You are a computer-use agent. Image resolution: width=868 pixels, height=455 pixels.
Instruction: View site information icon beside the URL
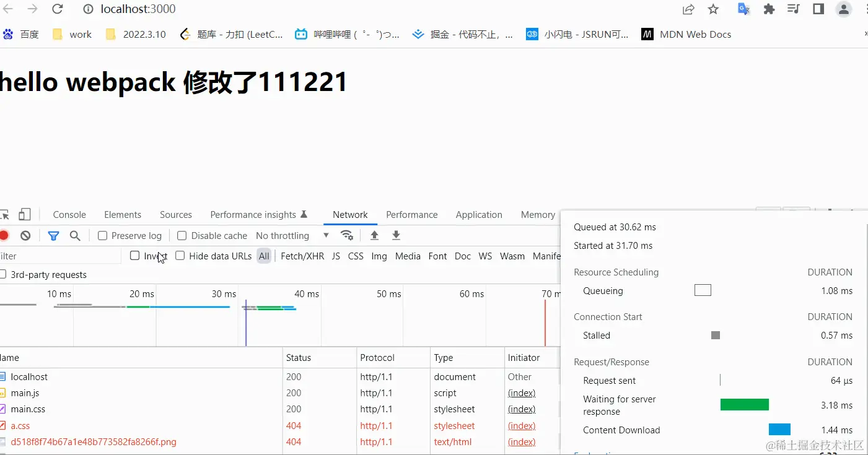[88, 9]
